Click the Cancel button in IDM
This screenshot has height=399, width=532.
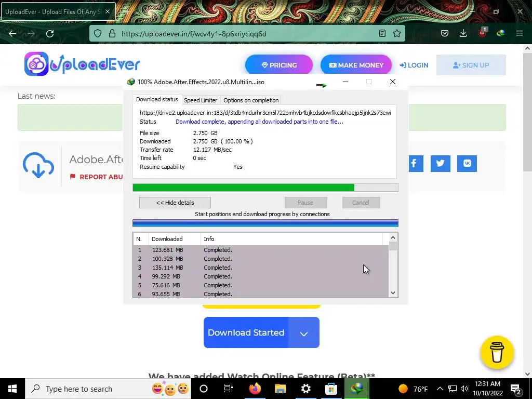point(361,203)
